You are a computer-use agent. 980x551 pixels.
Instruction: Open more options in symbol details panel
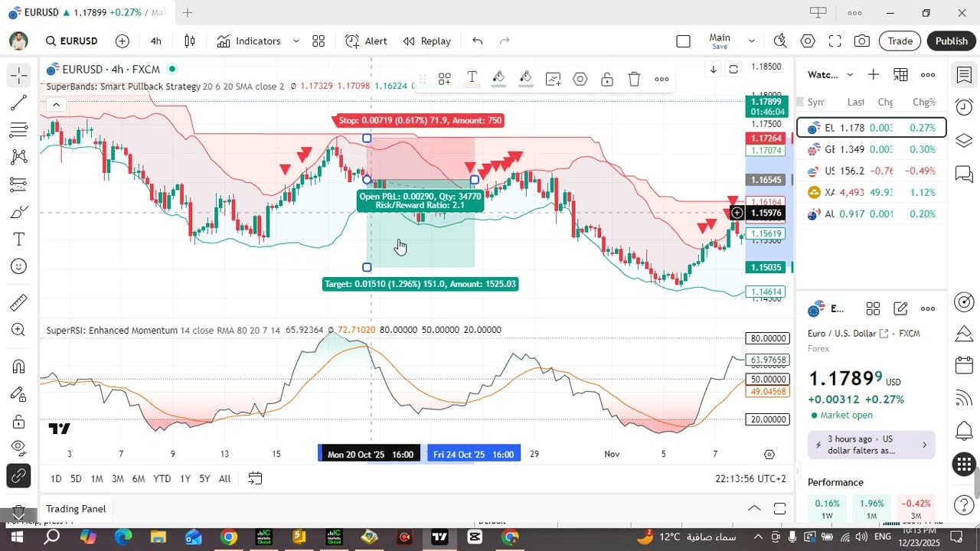(x=928, y=309)
